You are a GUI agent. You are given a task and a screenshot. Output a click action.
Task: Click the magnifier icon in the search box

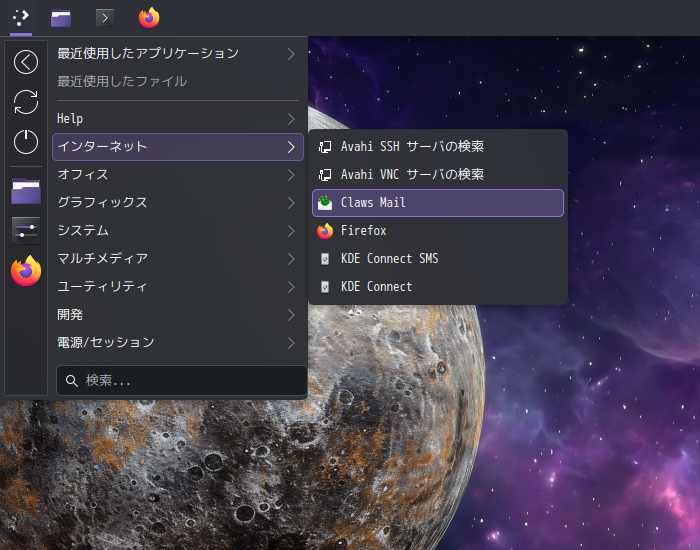tap(71, 381)
